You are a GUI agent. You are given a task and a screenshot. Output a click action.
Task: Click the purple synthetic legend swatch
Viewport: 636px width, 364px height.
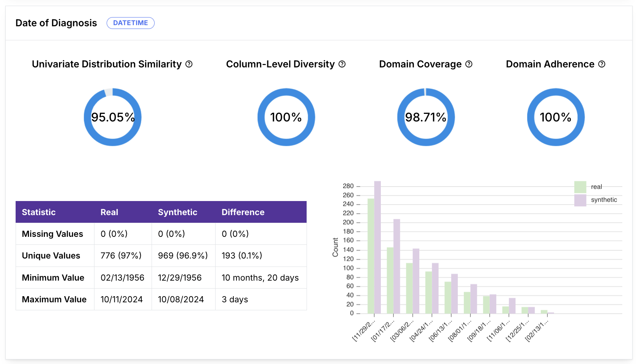(x=580, y=200)
